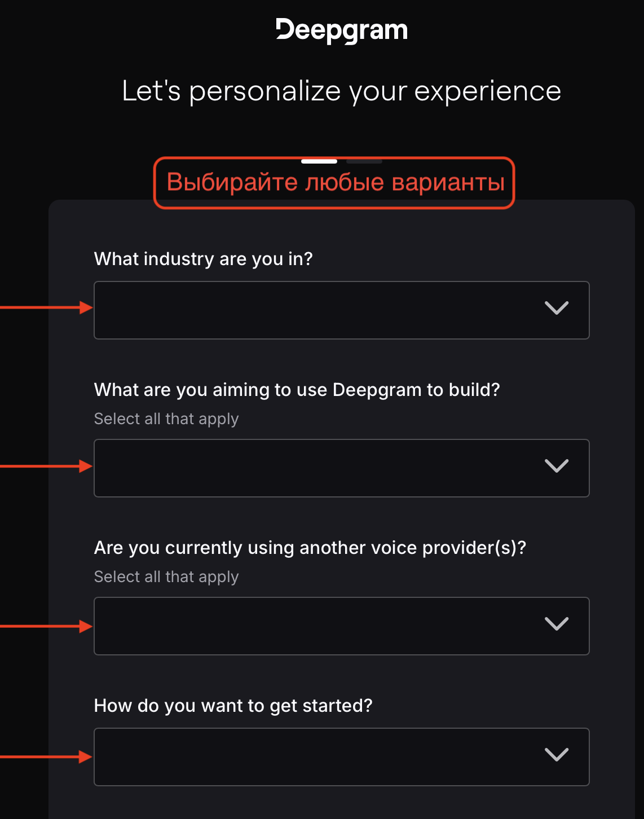Screen dimensions: 644x819
Task: Click the chevron on the voice provider dropdown
Action: (557, 625)
